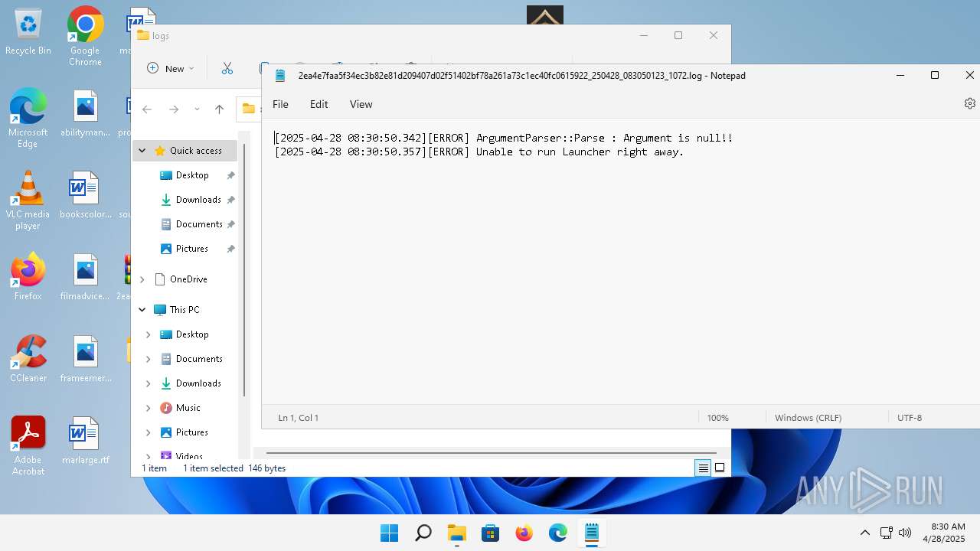The width and height of the screenshot is (980, 551).
Task: Open Adobe Acrobat desktop icon
Action: [x=28, y=446]
